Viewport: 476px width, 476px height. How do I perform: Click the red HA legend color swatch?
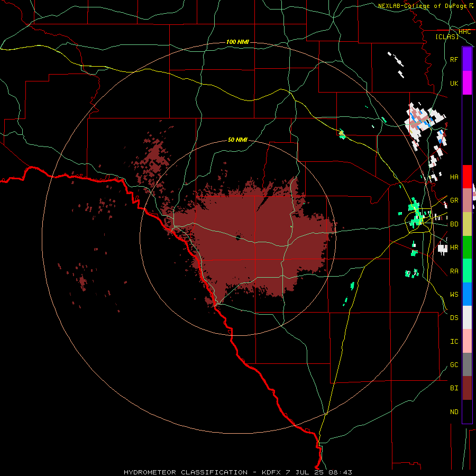pos(467,177)
